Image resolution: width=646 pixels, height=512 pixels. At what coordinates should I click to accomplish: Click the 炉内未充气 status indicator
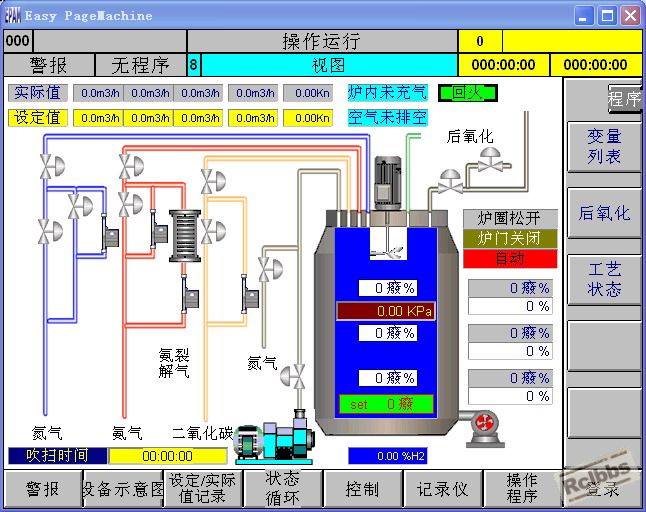click(388, 92)
